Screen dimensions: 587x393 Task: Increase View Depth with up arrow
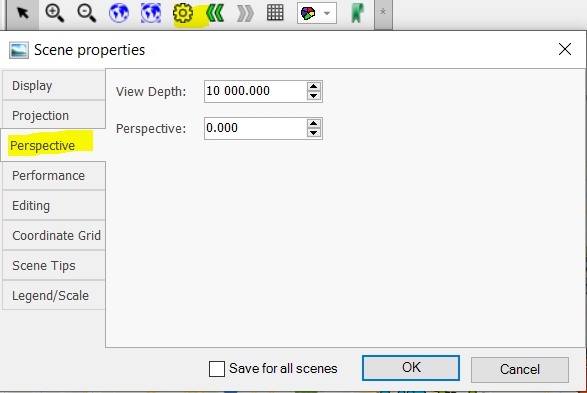pos(314,86)
